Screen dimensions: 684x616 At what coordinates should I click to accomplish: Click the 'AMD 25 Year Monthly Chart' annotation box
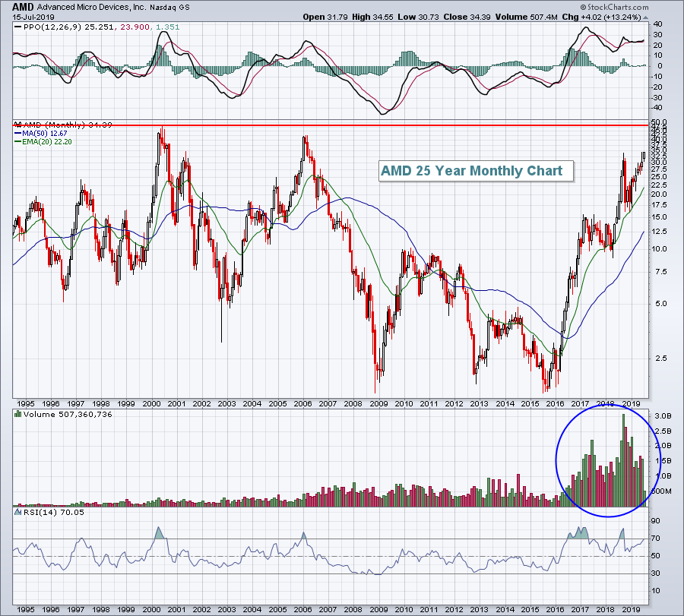476,171
